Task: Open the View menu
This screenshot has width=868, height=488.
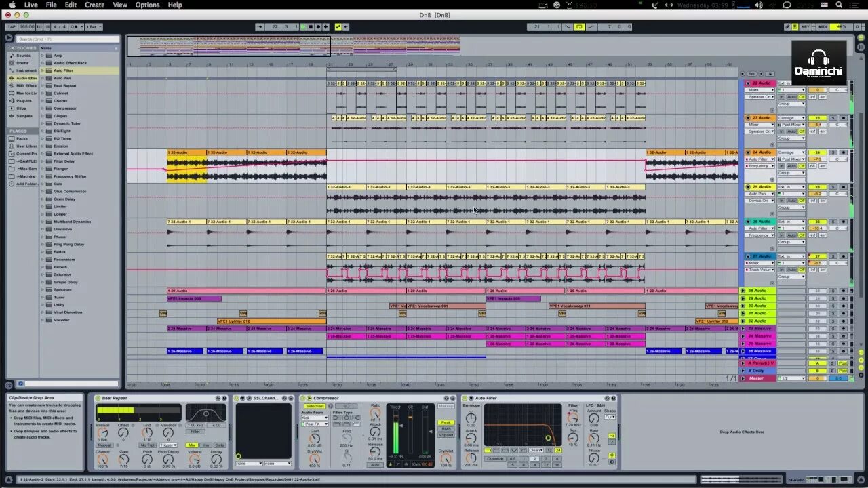Action: 120,5
